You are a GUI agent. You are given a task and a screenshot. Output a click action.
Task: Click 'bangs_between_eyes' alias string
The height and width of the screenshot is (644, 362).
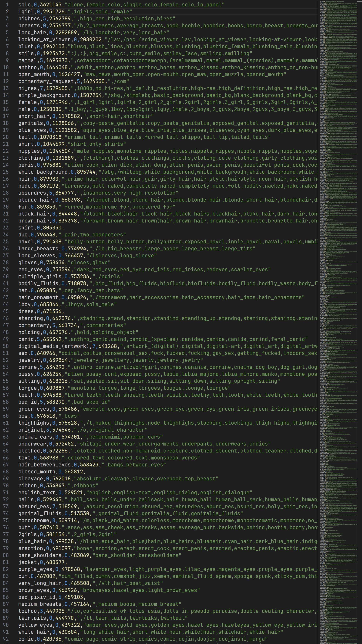[135, 464]
